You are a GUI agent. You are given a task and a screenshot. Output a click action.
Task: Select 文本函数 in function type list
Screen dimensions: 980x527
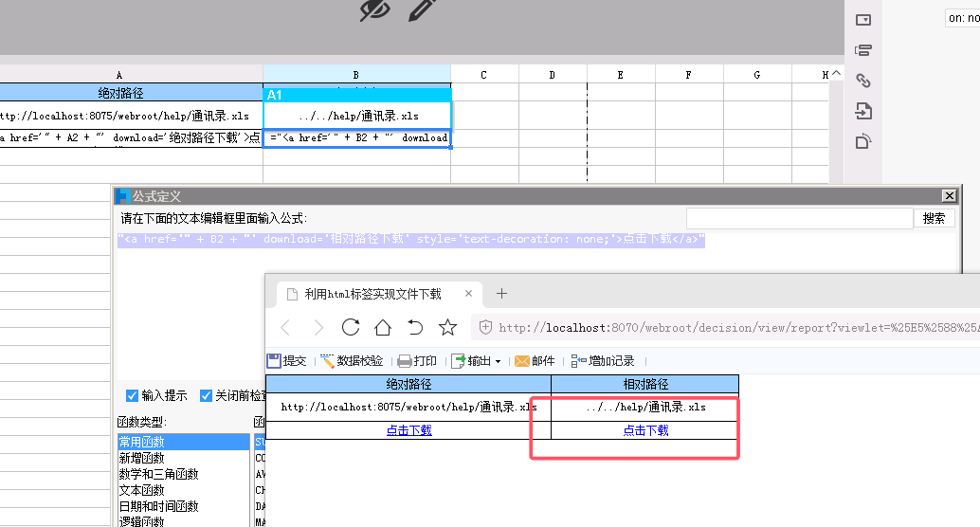(x=142, y=490)
